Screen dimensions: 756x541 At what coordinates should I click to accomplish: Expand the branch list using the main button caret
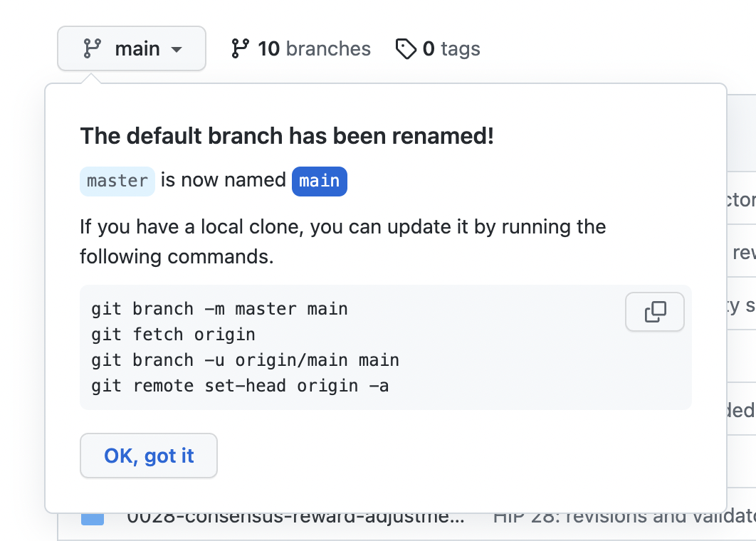pos(177,48)
